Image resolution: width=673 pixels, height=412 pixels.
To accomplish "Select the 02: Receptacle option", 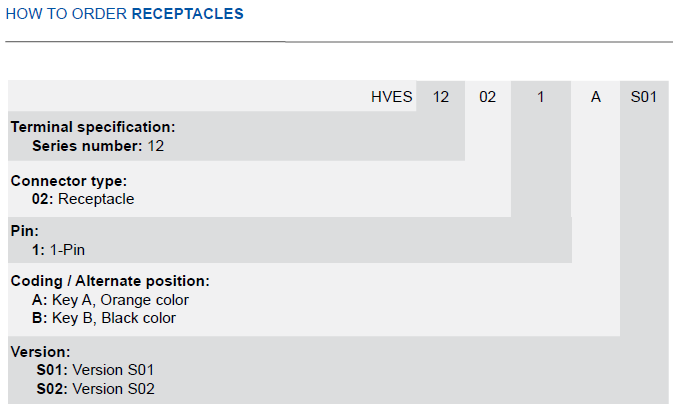I will (83, 199).
